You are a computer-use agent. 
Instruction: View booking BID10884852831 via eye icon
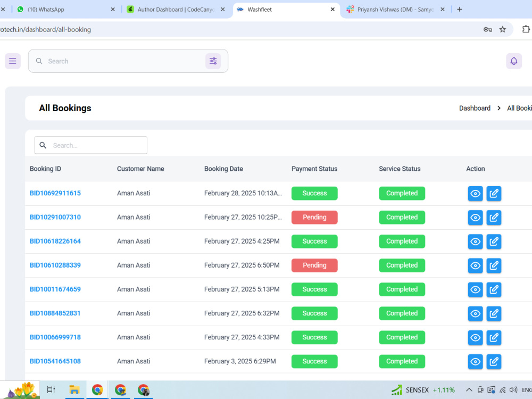(475, 314)
